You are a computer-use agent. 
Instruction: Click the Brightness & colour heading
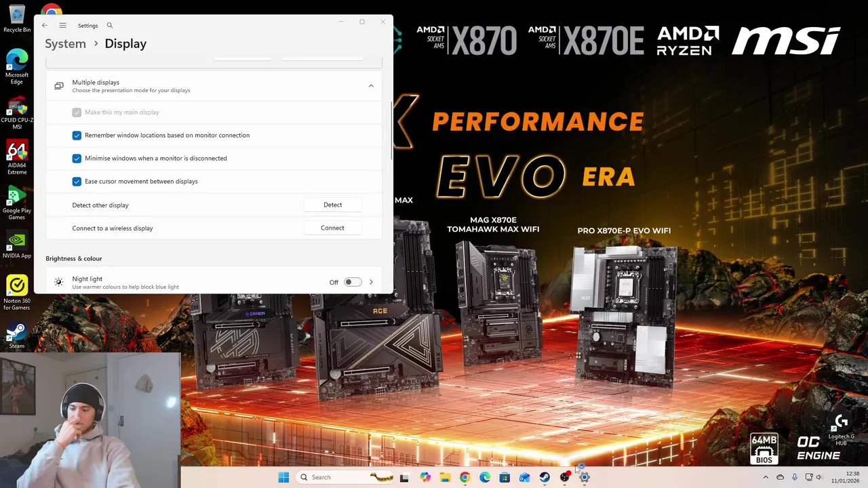[74, 258]
